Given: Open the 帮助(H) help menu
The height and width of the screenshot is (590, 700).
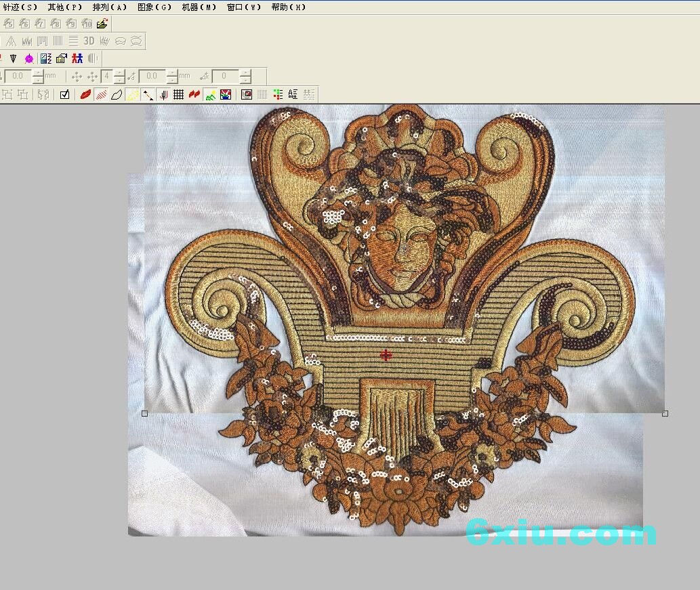Looking at the screenshot, I should tap(288, 7).
